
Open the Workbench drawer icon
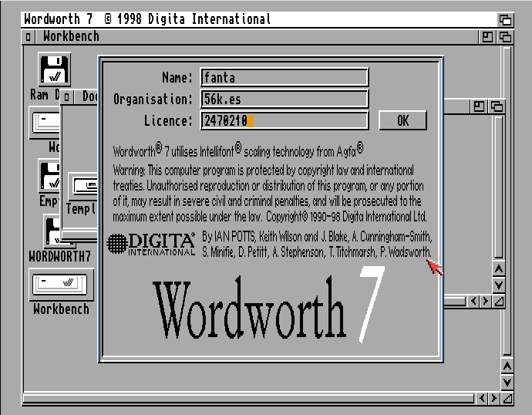(x=60, y=284)
